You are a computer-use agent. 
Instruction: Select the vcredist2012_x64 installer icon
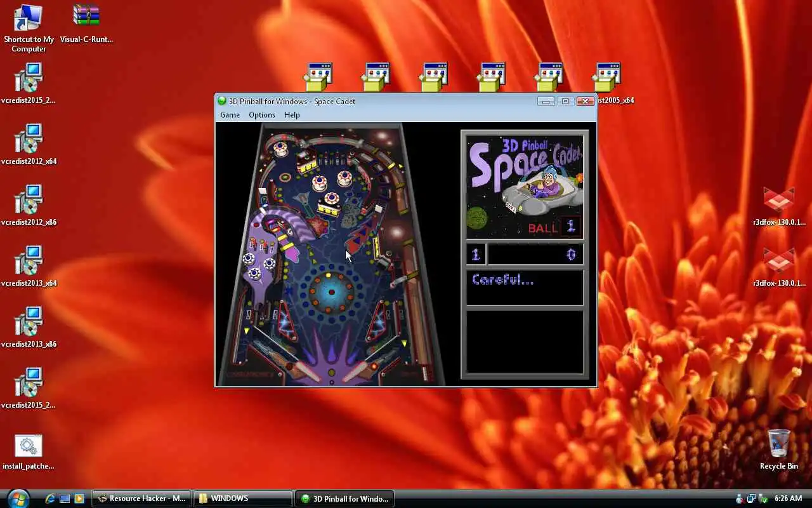point(29,145)
